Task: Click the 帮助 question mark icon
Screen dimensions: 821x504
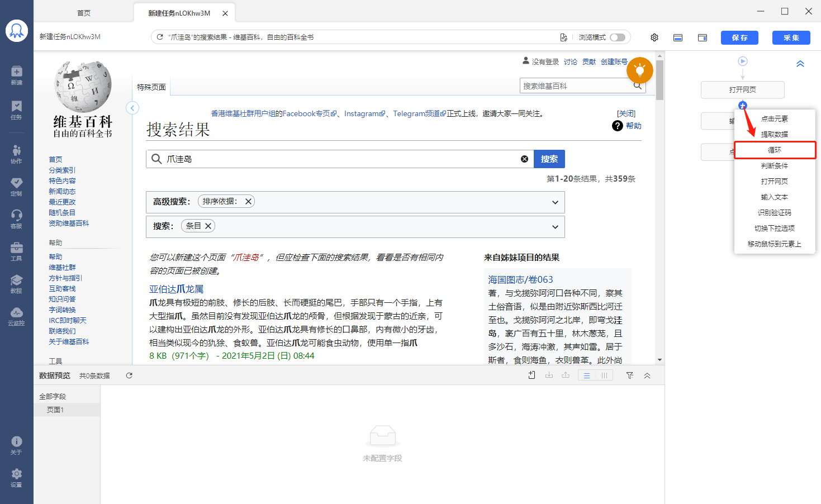Action: pos(618,126)
